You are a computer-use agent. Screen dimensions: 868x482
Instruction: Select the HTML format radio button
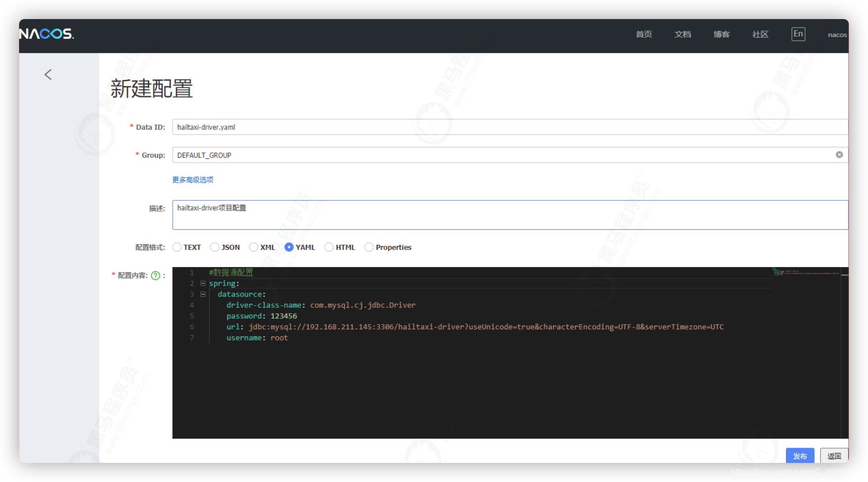[329, 247]
